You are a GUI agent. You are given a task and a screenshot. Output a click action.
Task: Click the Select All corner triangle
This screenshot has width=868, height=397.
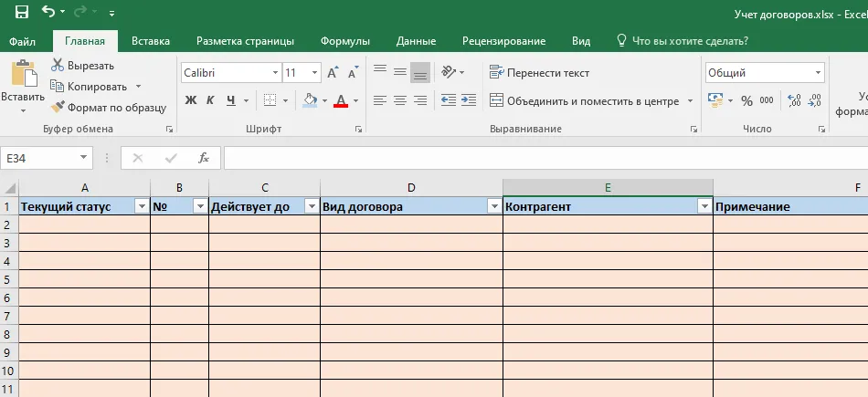coord(9,188)
